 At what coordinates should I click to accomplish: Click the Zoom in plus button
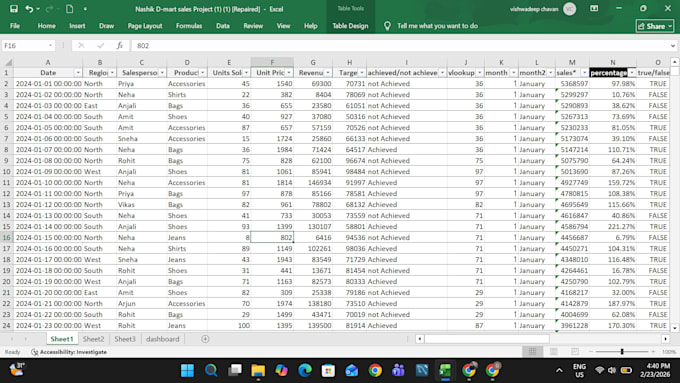click(x=653, y=352)
